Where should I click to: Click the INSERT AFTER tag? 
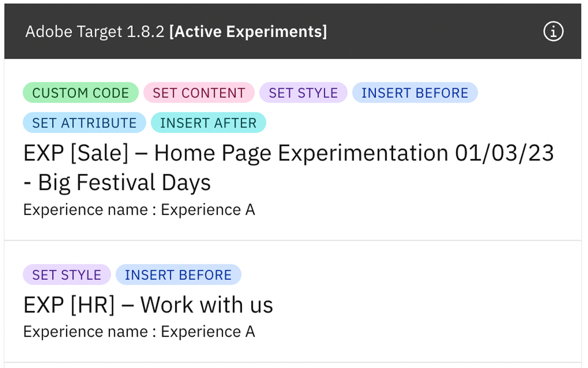tap(209, 123)
